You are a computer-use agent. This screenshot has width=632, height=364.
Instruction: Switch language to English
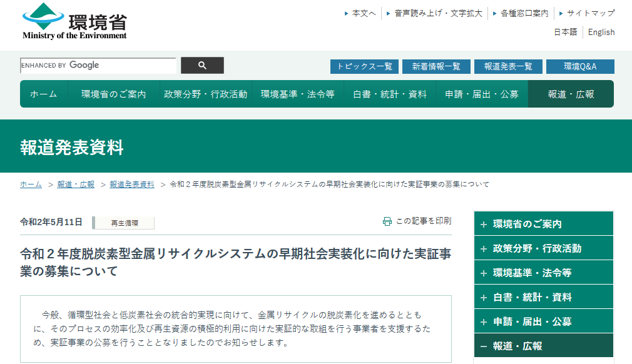pos(601,32)
